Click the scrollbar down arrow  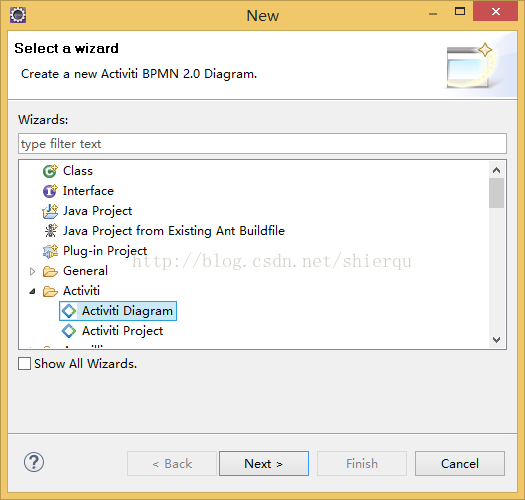(496, 340)
